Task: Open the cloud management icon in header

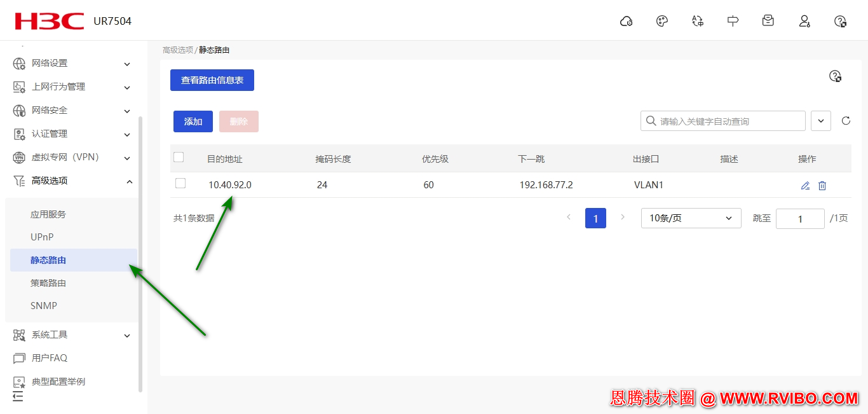Action: coord(626,21)
